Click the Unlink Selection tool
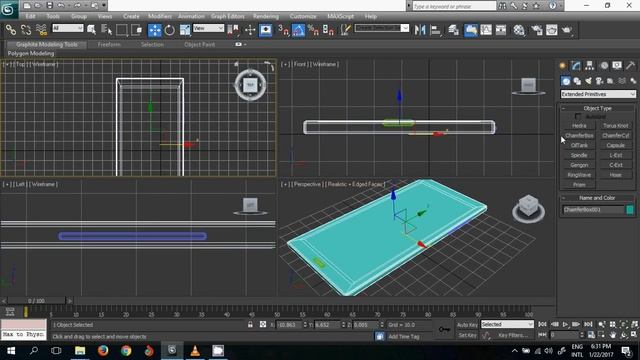Screen dimensions: 640x360 tap(26, 30)
